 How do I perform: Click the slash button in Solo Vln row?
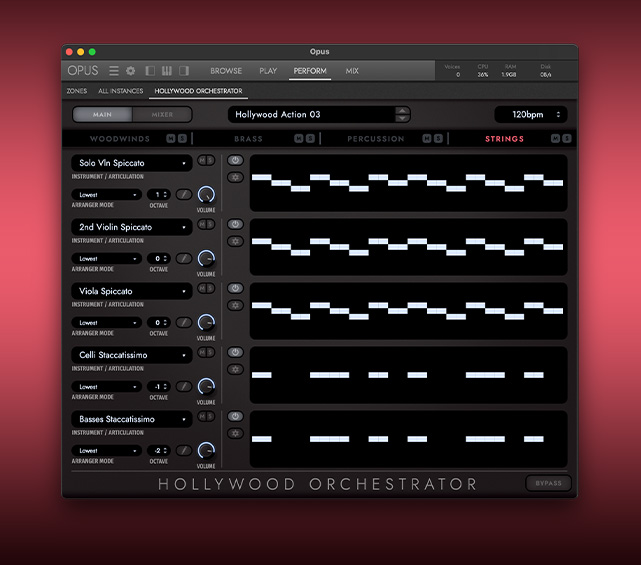(184, 195)
